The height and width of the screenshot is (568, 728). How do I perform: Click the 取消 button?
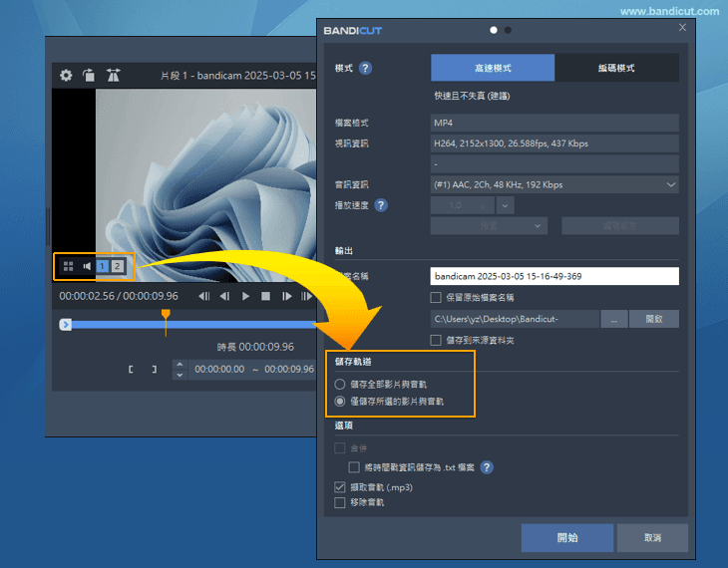pos(652,538)
